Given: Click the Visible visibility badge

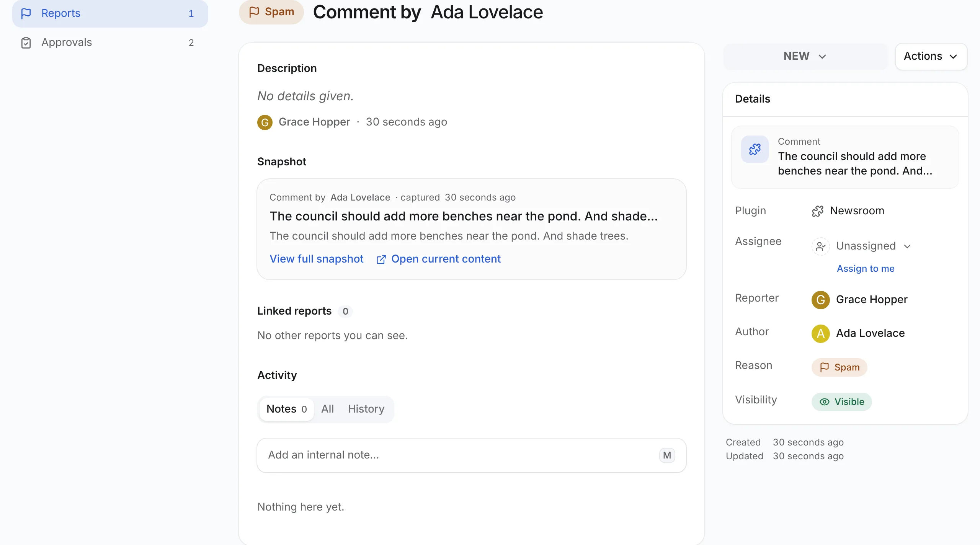Looking at the screenshot, I should (x=842, y=402).
